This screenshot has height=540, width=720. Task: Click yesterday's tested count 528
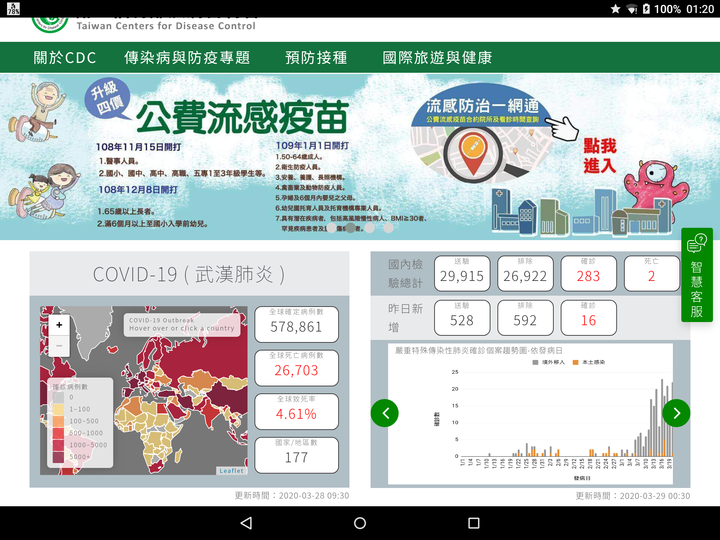[462, 318]
